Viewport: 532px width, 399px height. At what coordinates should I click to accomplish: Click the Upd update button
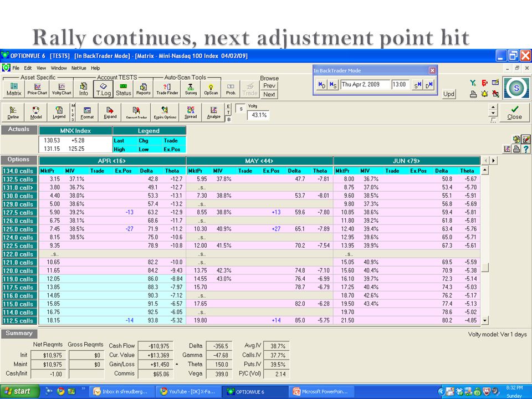[x=448, y=94]
